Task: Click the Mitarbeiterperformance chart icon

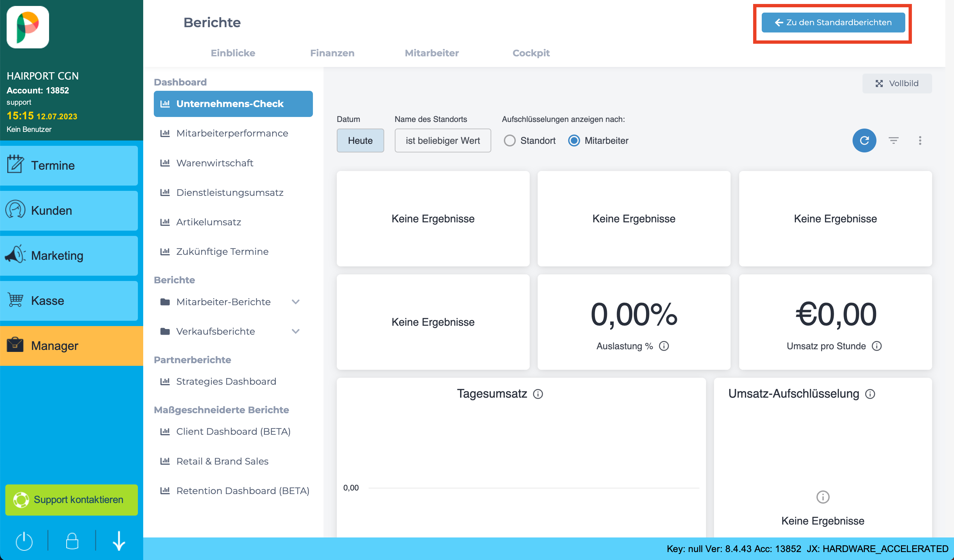Action: click(165, 133)
